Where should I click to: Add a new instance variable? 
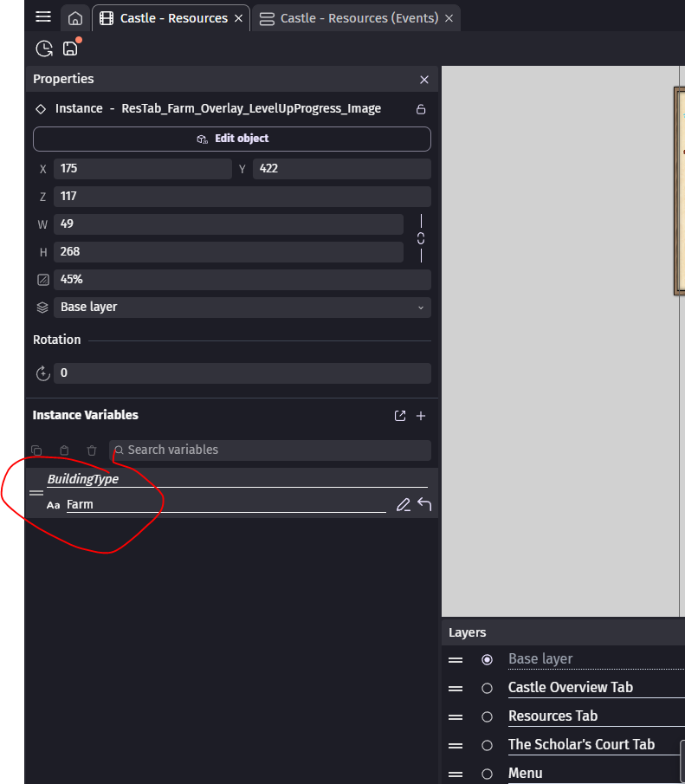click(421, 416)
